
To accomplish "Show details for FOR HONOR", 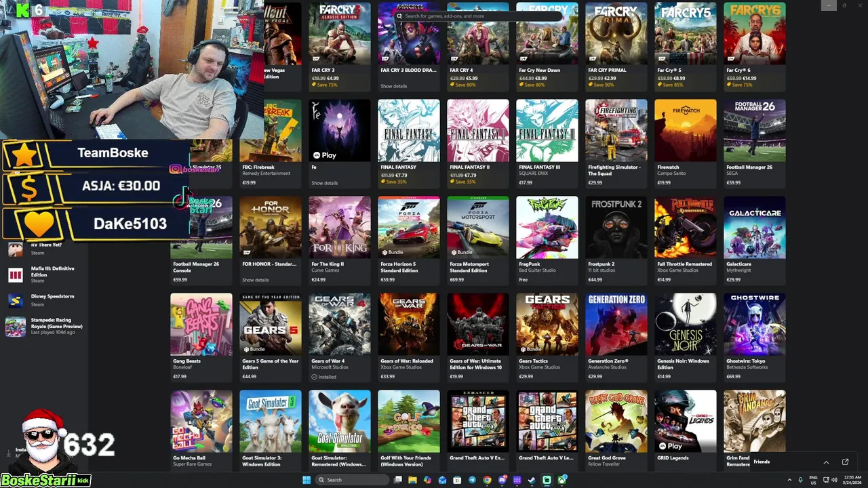I will pos(255,280).
